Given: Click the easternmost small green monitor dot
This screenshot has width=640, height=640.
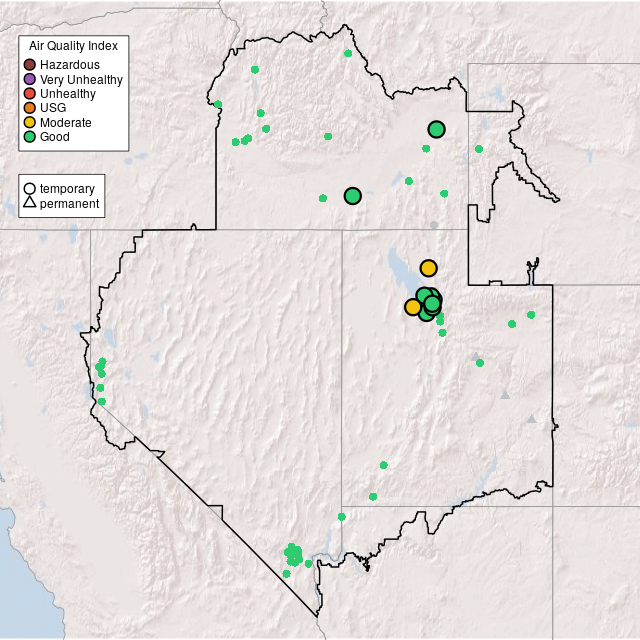Looking at the screenshot, I should [x=531, y=315].
